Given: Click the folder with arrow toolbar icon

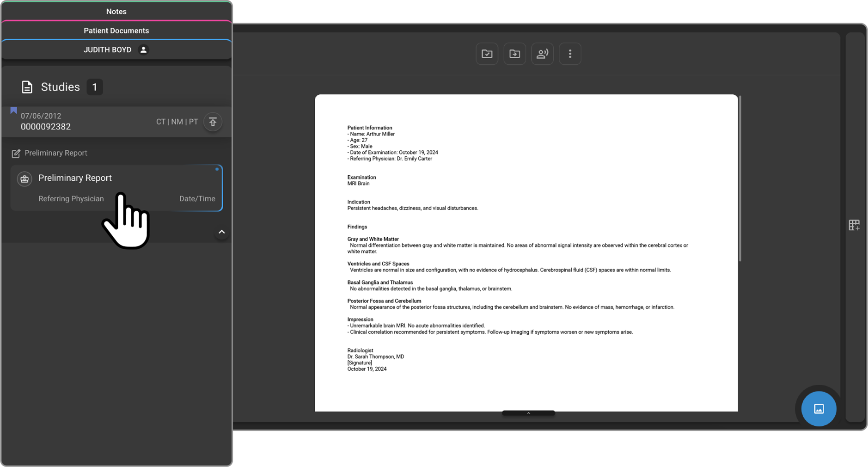Looking at the screenshot, I should point(514,54).
